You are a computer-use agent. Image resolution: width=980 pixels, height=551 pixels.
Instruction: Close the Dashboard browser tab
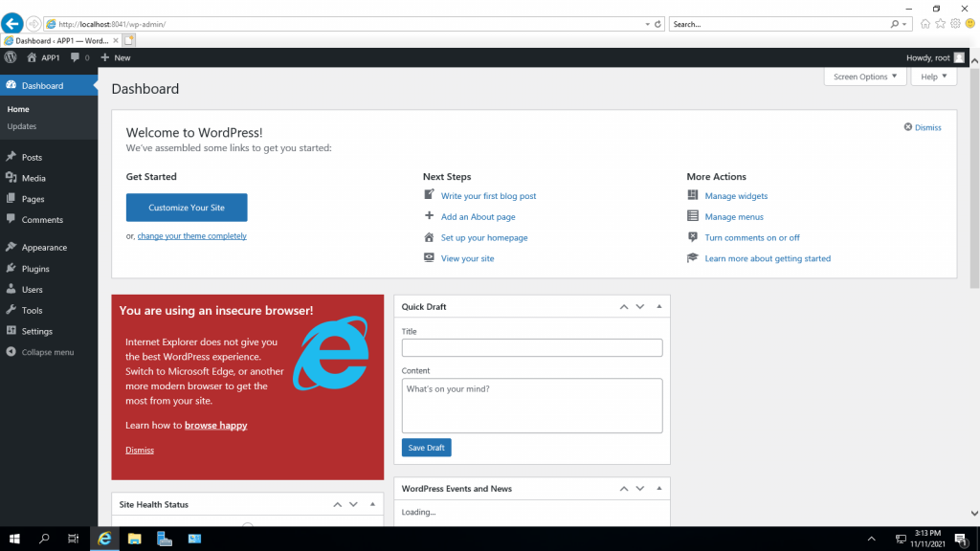pos(116,40)
